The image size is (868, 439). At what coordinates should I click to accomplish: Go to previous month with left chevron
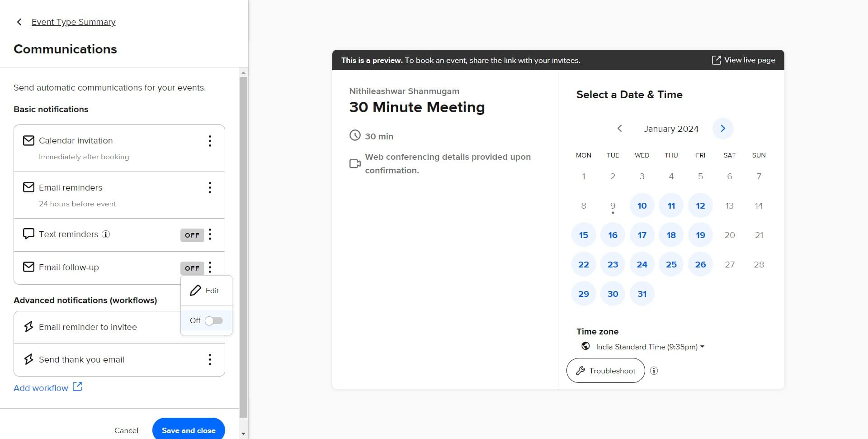[x=619, y=129]
